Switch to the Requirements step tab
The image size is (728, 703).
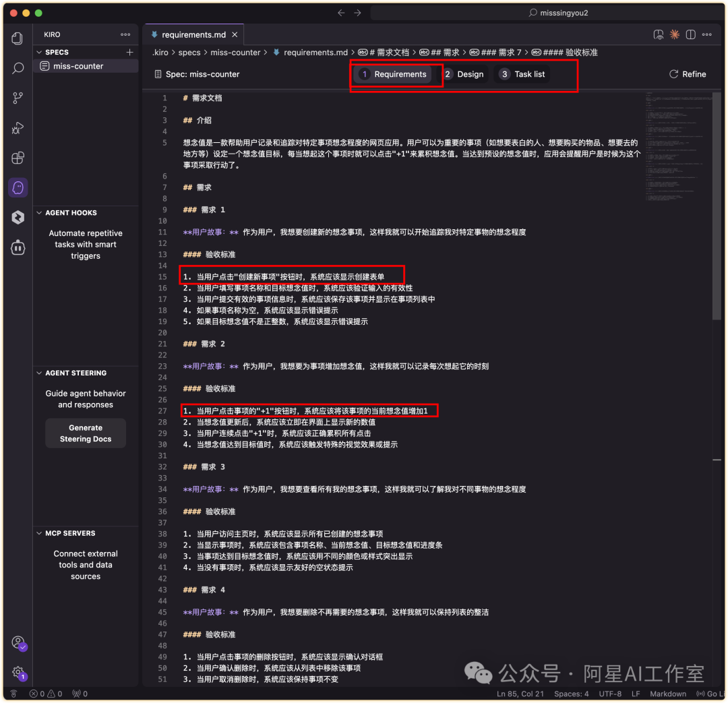coord(394,74)
